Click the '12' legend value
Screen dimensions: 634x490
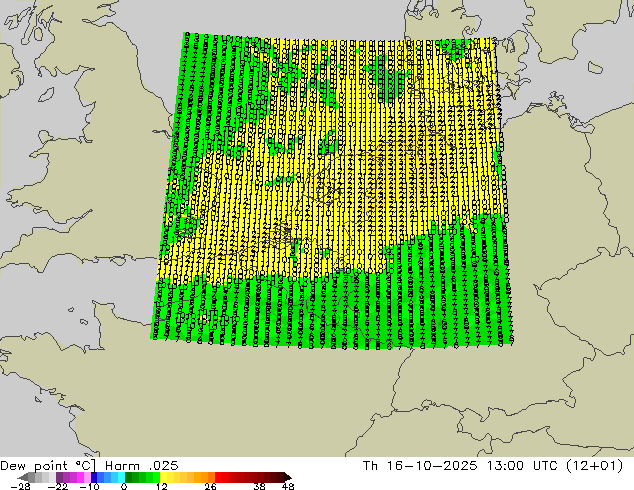162,486
